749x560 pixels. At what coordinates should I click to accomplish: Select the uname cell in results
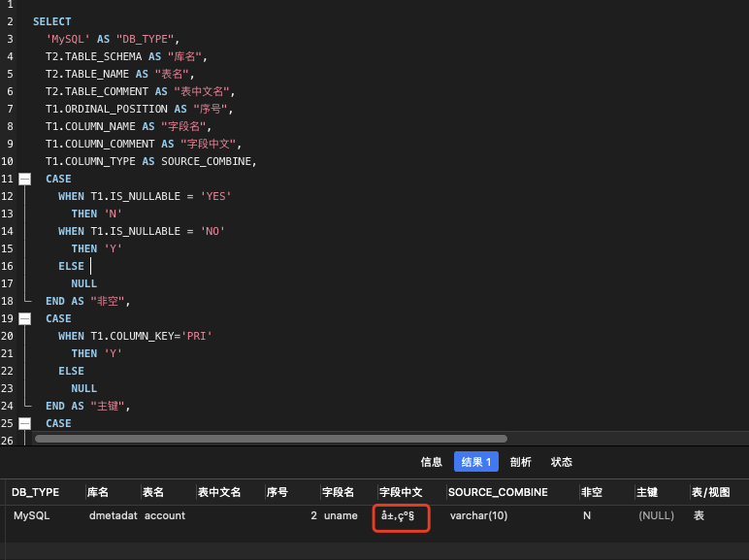coord(341,515)
